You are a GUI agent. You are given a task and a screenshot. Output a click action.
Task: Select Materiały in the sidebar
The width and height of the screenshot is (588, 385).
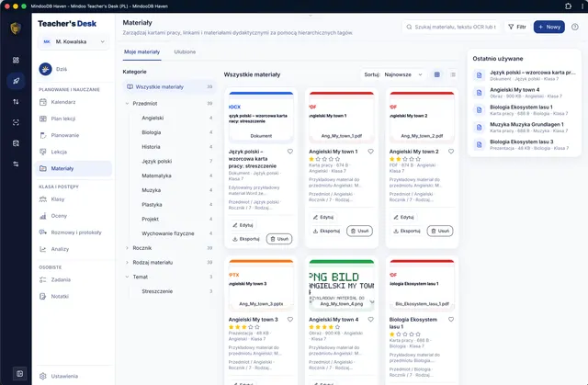73,168
